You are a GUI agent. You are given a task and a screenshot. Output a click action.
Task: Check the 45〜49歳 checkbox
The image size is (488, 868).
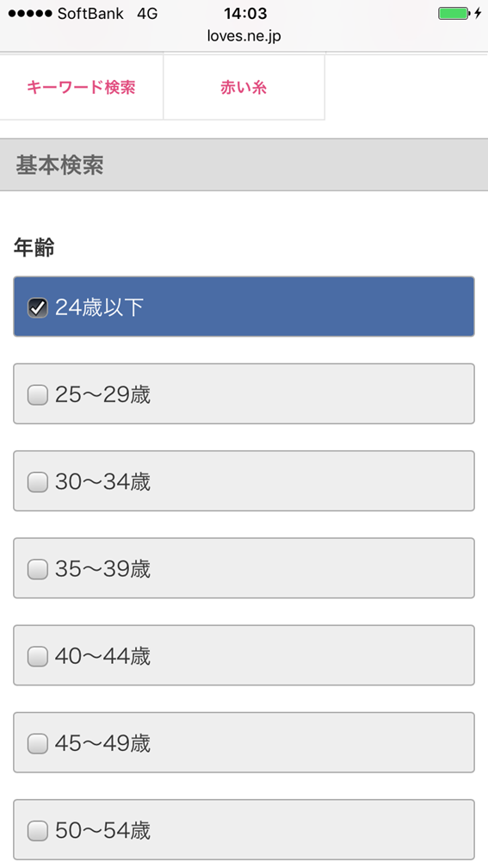38,743
